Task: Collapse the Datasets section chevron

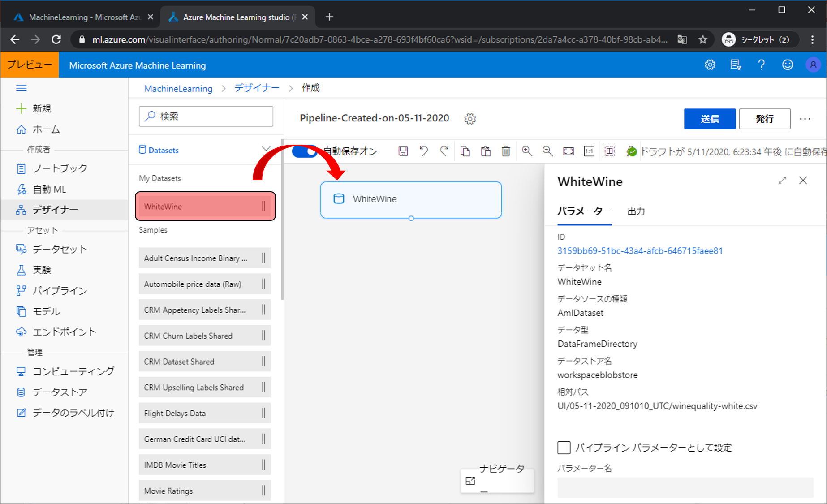Action: point(266,149)
